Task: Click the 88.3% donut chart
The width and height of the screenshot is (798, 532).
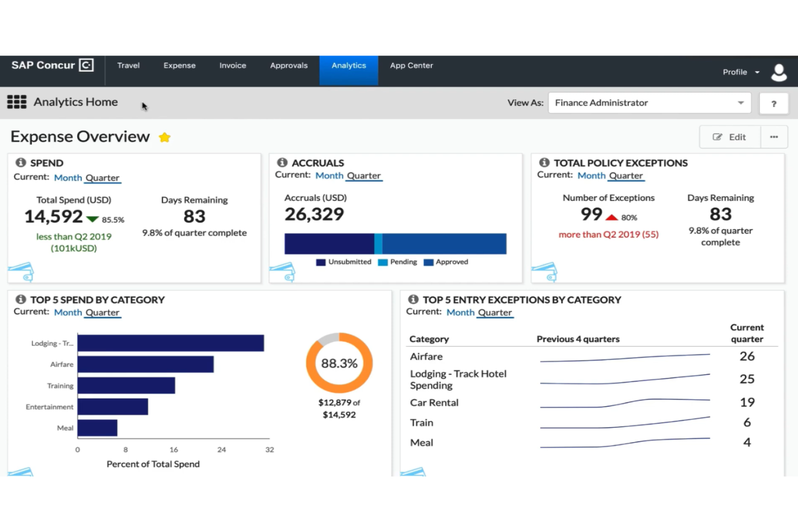Action: (x=339, y=363)
